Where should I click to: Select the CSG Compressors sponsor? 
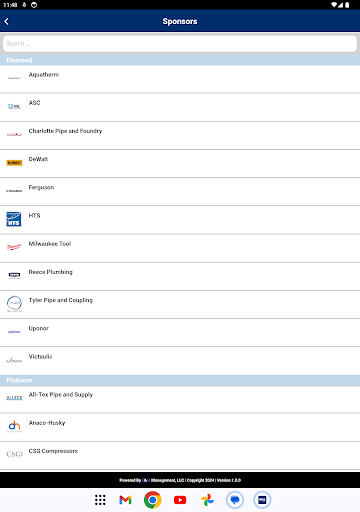click(x=180, y=455)
